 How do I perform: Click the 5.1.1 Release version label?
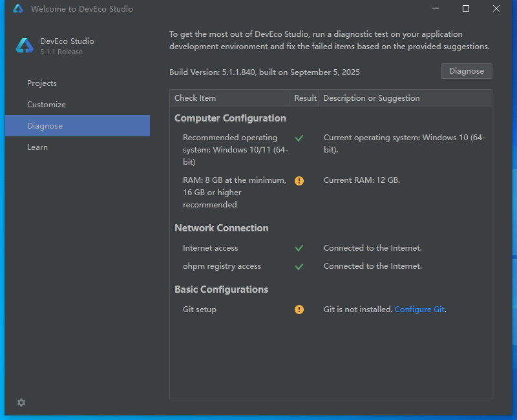[61, 52]
